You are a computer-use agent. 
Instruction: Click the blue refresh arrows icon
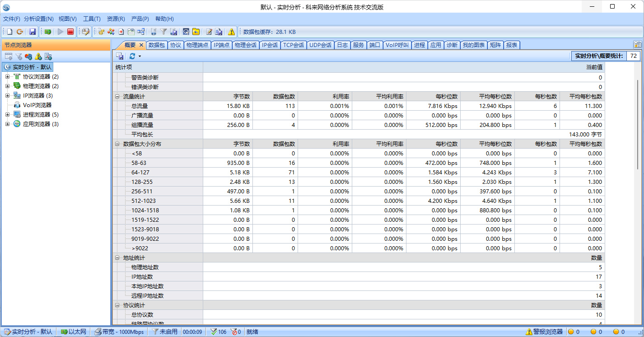132,56
